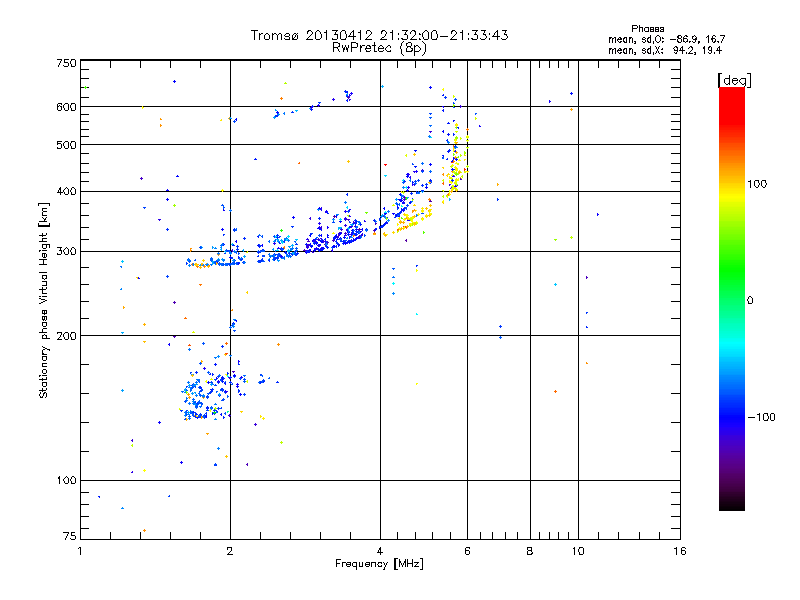Click the "2" tick on the frequency axis
Viewport: 800px width, 600px height.
click(x=230, y=551)
